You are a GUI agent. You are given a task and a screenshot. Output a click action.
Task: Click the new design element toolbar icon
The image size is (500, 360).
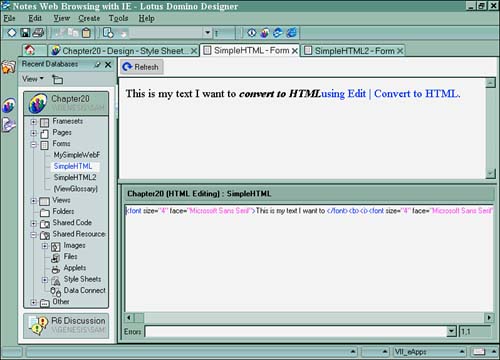(x=108, y=33)
